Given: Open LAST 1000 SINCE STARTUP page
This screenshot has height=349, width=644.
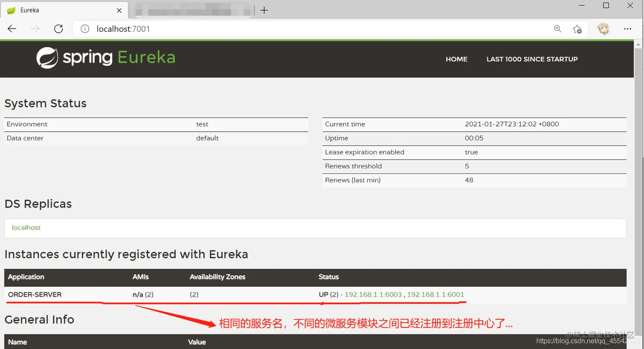Looking at the screenshot, I should pos(532,59).
